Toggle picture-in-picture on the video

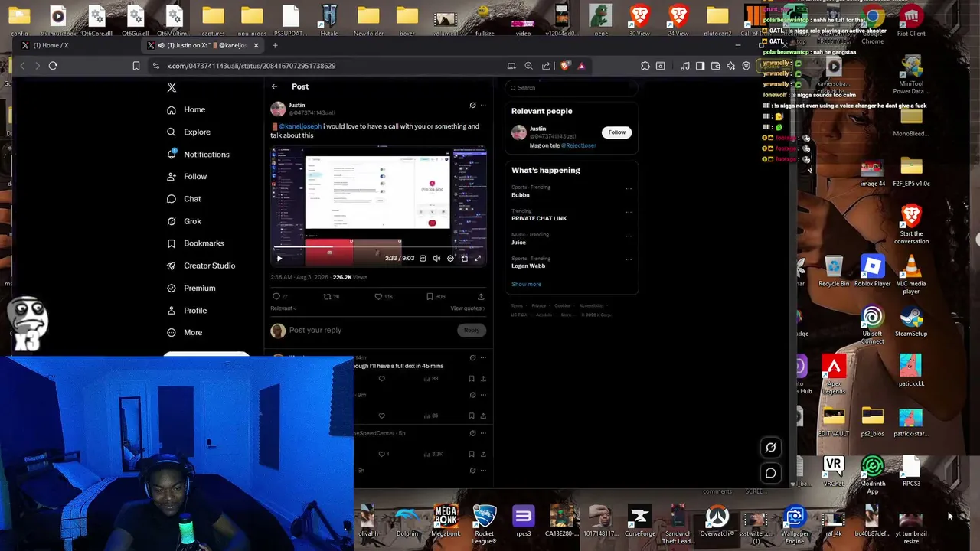point(464,259)
